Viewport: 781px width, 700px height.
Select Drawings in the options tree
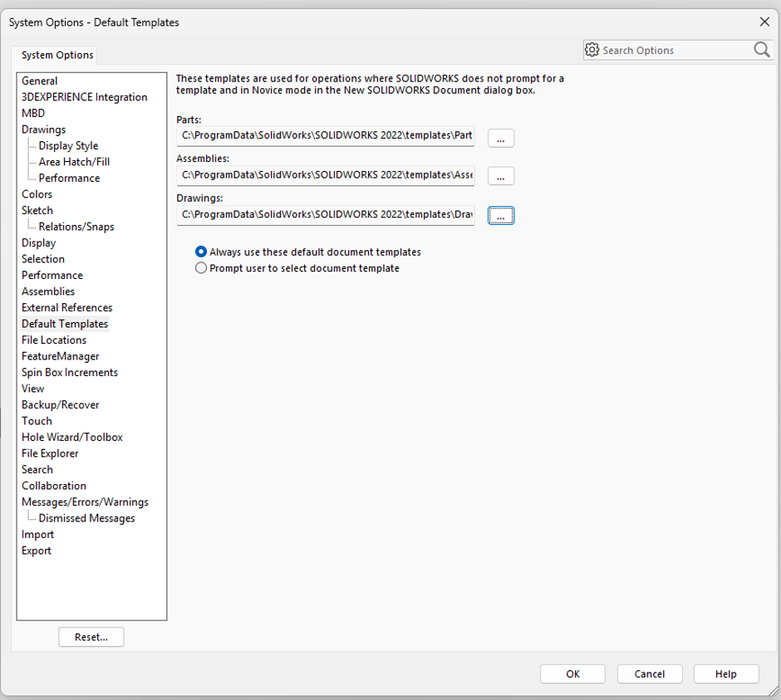pyautogui.click(x=43, y=130)
